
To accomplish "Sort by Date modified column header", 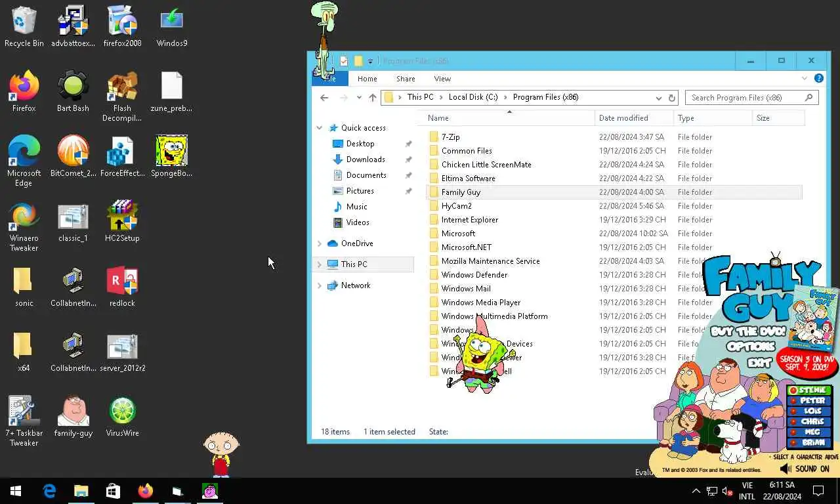I will pyautogui.click(x=635, y=118).
